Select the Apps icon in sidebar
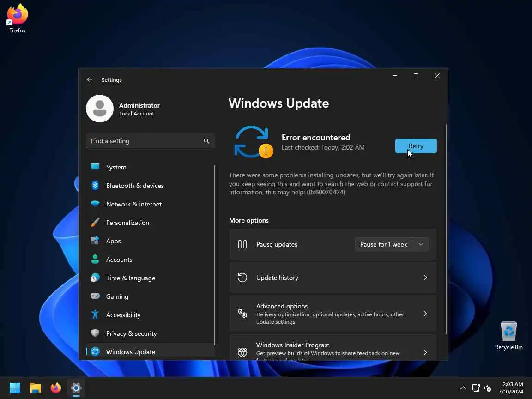 point(95,241)
